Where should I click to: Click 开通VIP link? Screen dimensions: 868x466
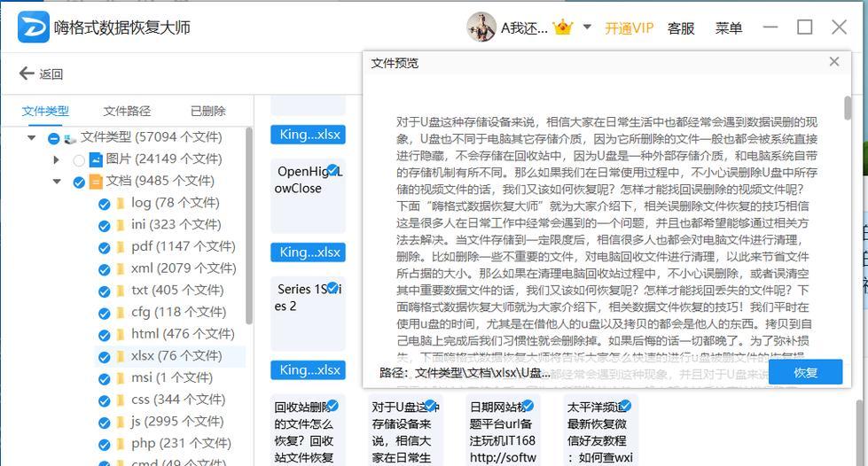coord(629,28)
